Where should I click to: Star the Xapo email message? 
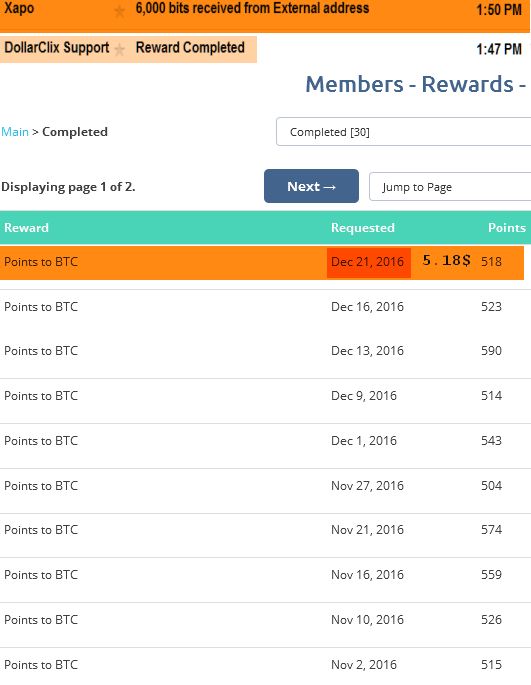[x=119, y=11]
